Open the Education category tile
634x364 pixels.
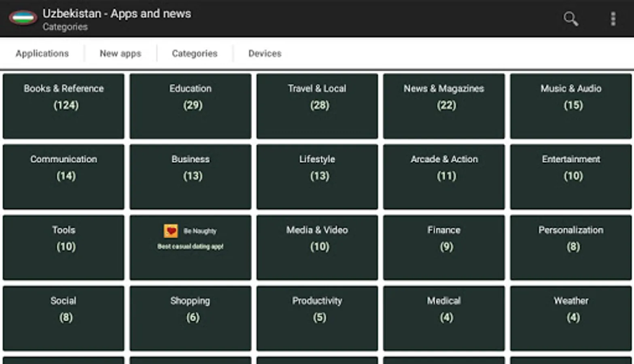click(190, 106)
